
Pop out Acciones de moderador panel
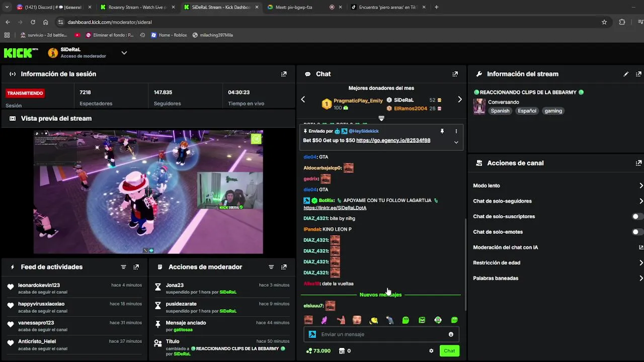284,267
